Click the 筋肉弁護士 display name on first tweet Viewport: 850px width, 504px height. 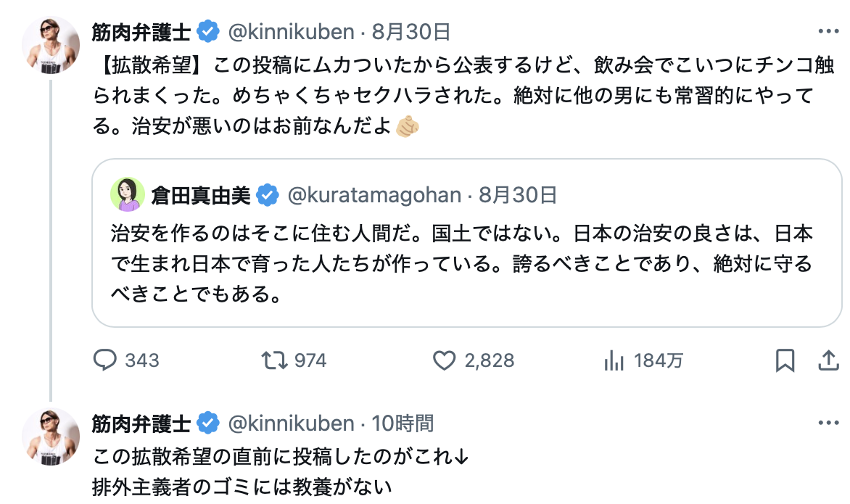tap(141, 32)
